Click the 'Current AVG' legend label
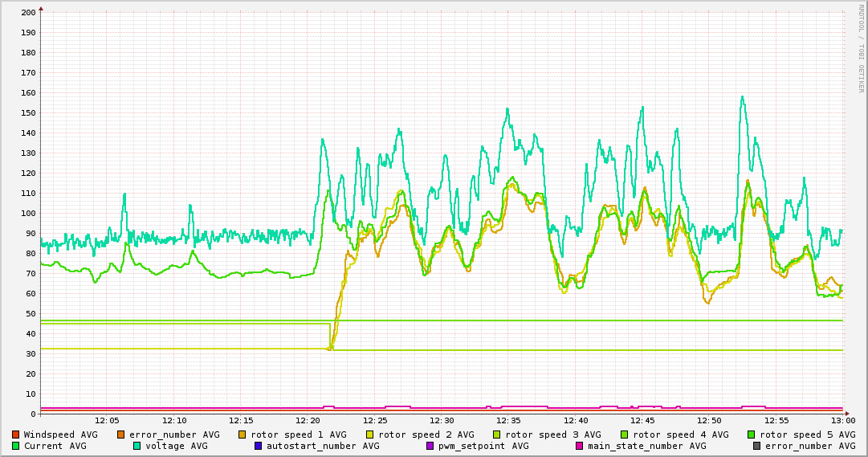This screenshot has width=868, height=457. click(55, 446)
